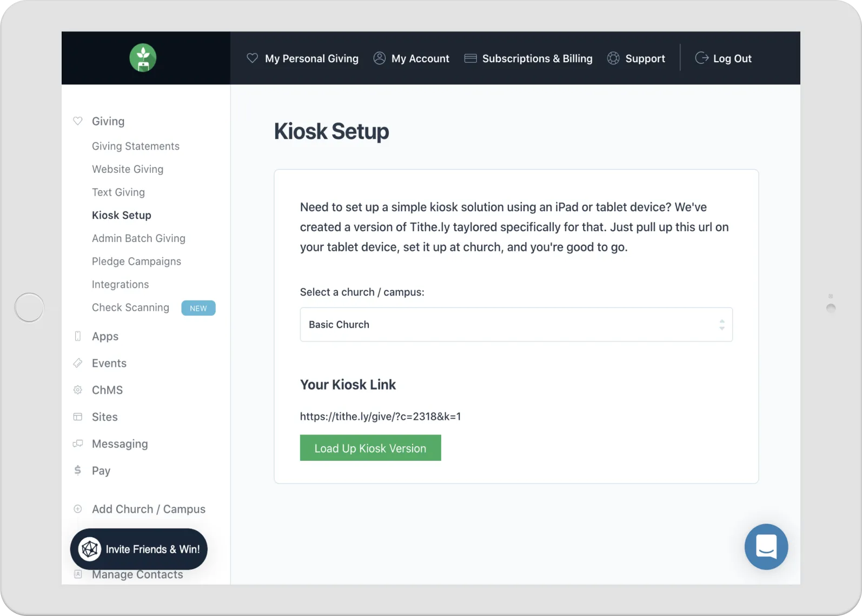
Task: Click the user icon beside My Account
Action: (380, 58)
